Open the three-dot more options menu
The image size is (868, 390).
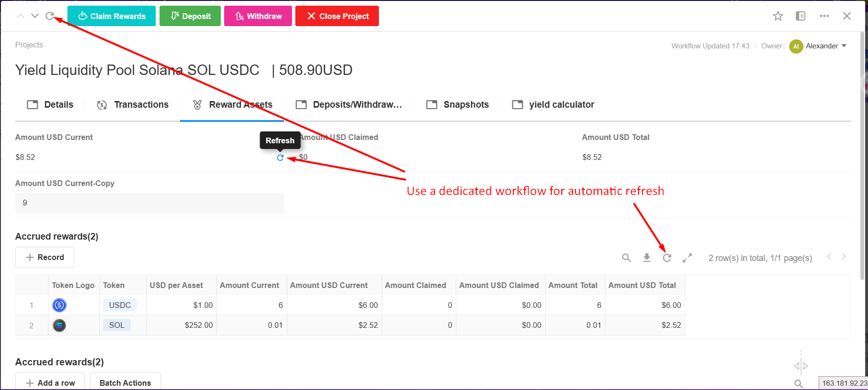824,16
